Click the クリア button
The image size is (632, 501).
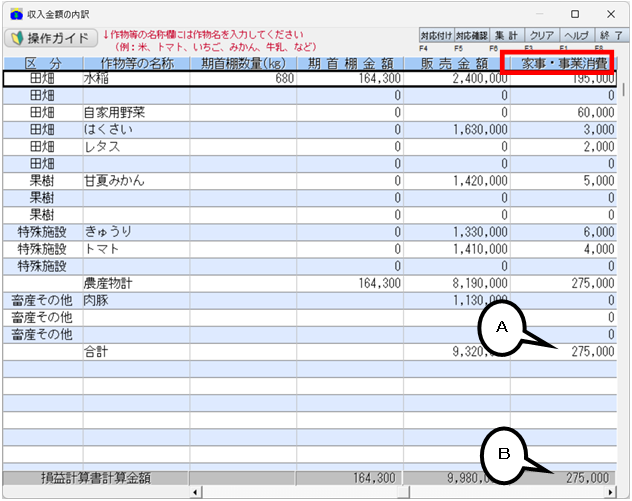(x=541, y=35)
